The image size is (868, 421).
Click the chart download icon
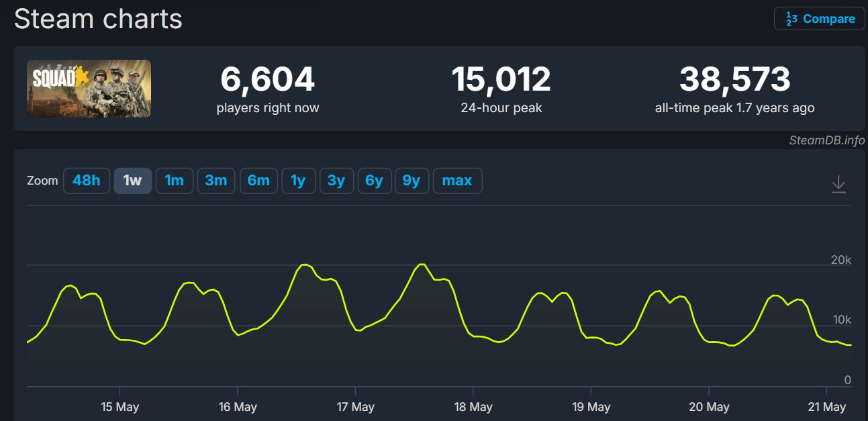[838, 184]
